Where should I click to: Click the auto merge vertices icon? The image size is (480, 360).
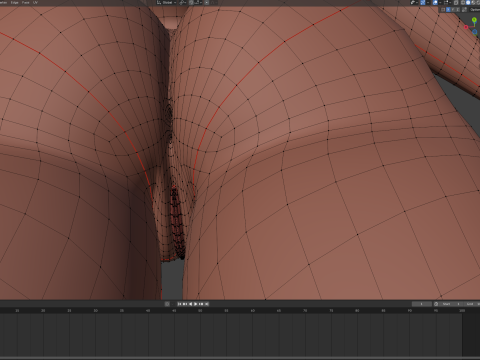[x=464, y=10]
